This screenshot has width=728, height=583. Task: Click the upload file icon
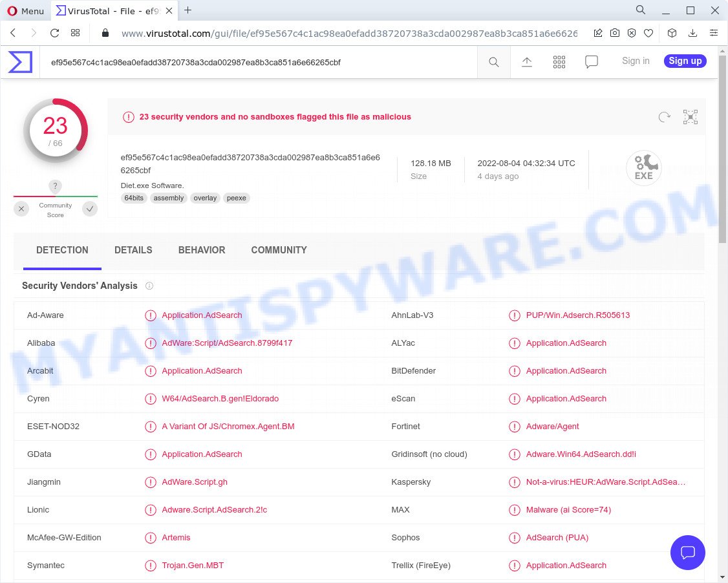[x=526, y=62]
